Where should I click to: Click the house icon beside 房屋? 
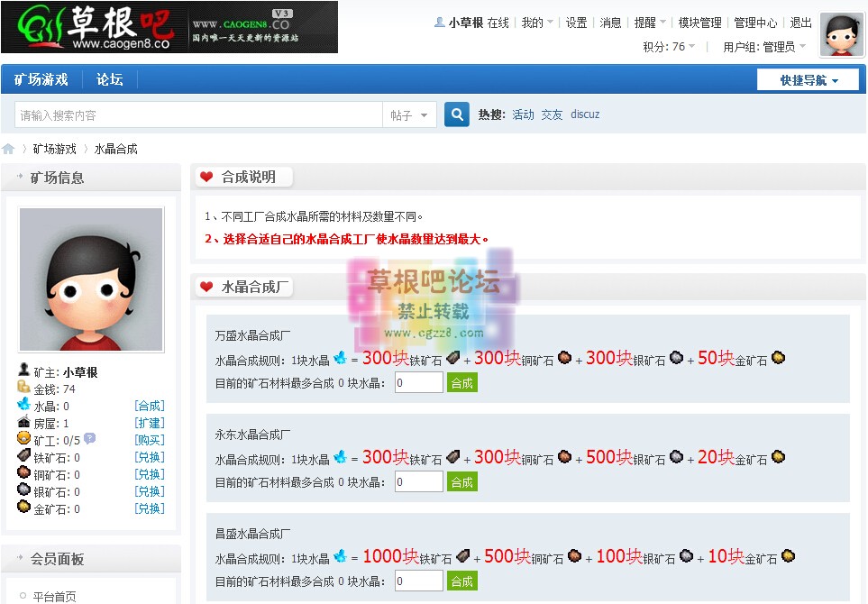pos(23,422)
